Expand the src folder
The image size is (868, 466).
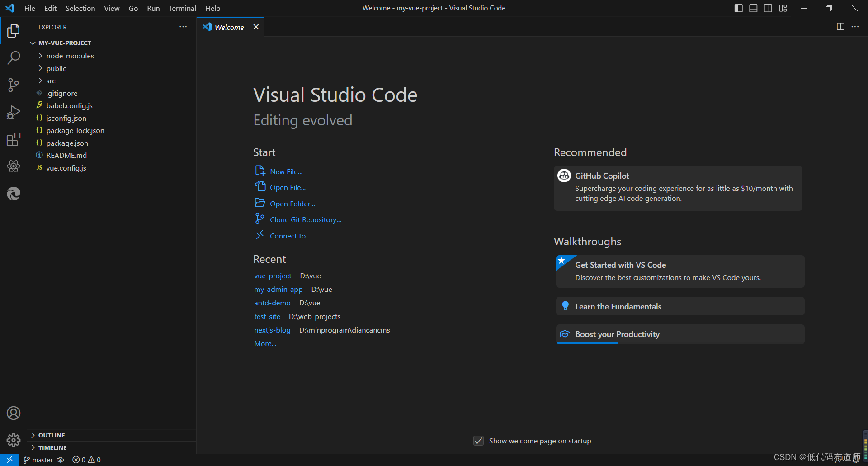[x=112, y=81]
